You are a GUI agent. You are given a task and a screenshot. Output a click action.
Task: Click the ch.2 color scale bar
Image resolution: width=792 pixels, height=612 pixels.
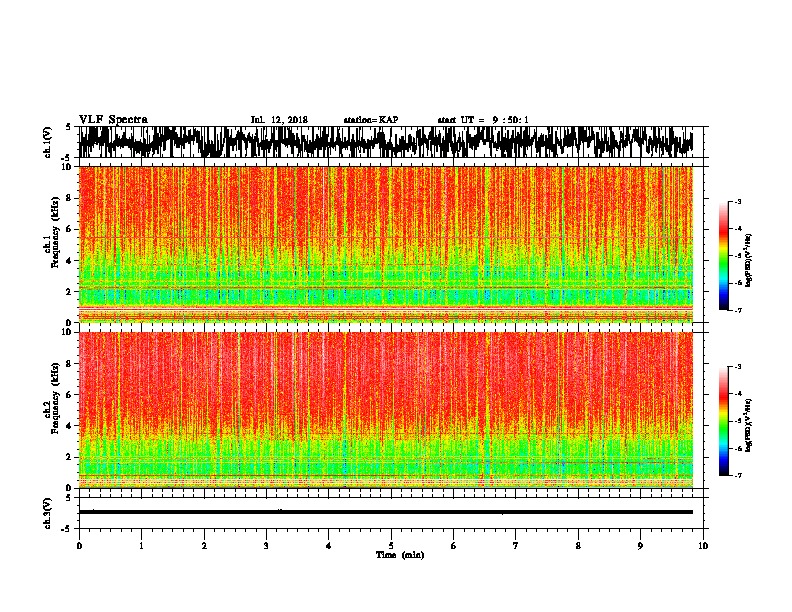[724, 421]
